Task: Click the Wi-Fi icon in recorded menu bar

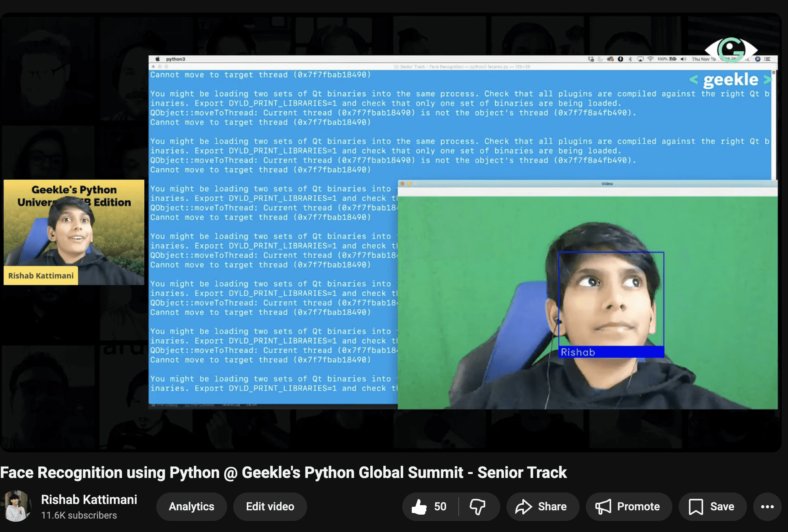Action: [650, 59]
